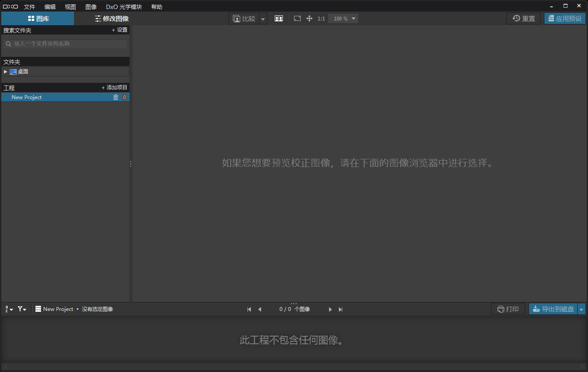Select the pan/move tool icon
588x372 pixels.
[x=309, y=18]
